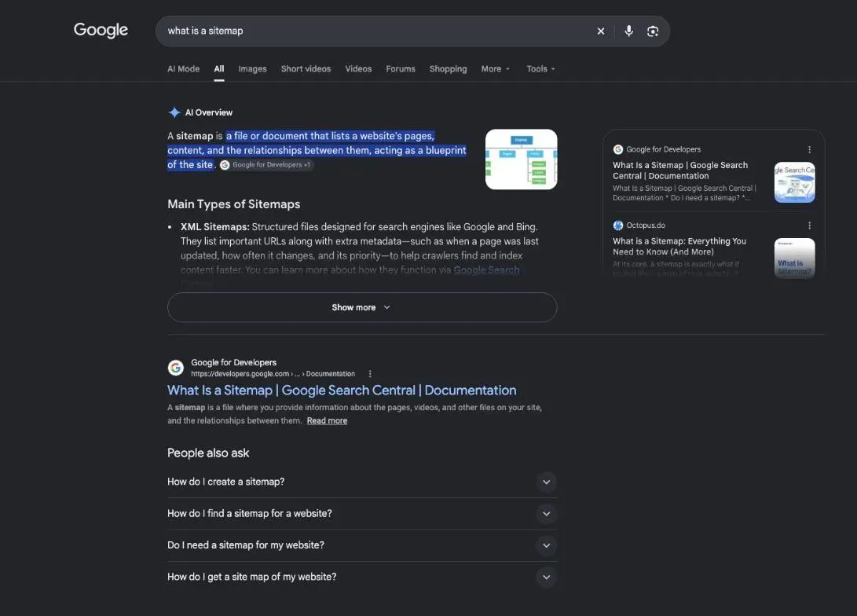Click the "Main Types of Sitemaps" heading
This screenshot has width=857, height=616.
coord(233,204)
